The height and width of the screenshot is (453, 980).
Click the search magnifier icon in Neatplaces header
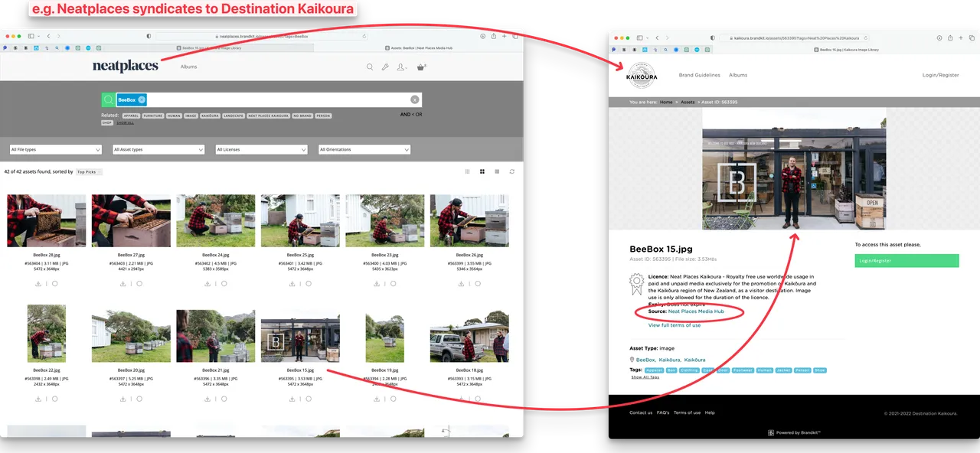tap(370, 67)
